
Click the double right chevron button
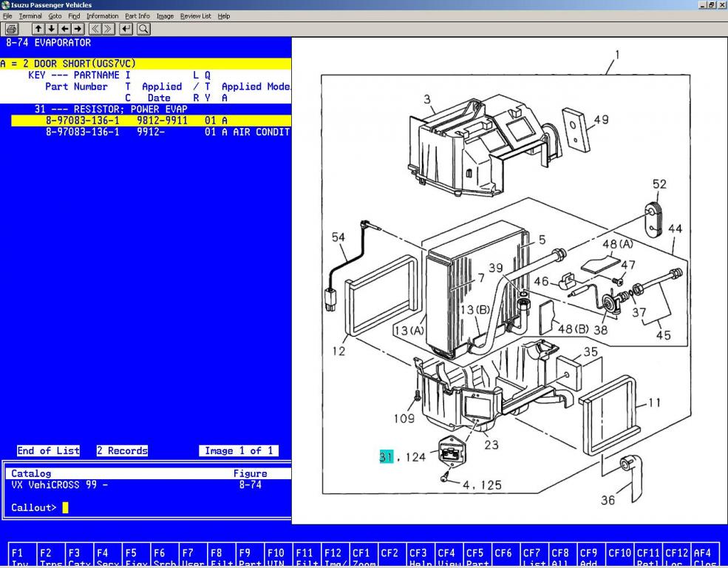click(x=109, y=29)
